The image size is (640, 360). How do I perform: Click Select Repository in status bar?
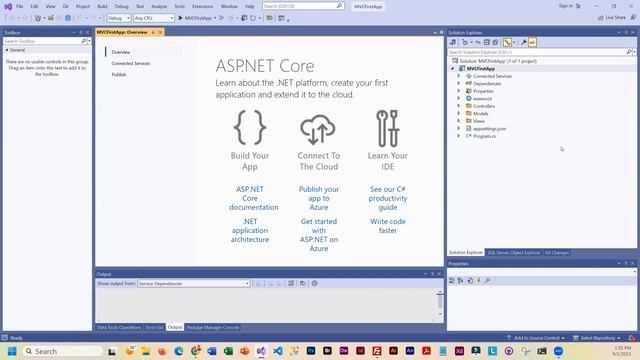[x=597, y=338]
